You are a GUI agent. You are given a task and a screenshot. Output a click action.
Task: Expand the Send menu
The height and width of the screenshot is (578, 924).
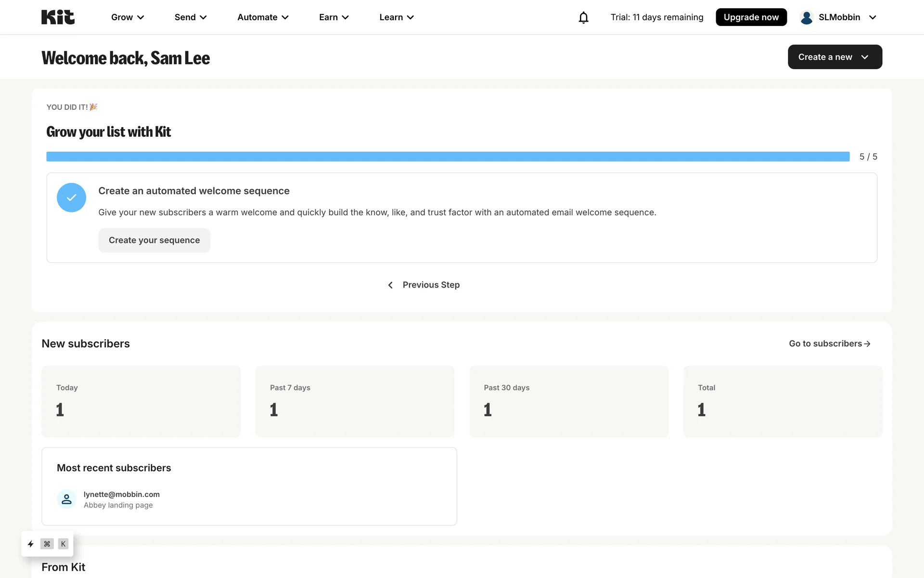click(191, 17)
